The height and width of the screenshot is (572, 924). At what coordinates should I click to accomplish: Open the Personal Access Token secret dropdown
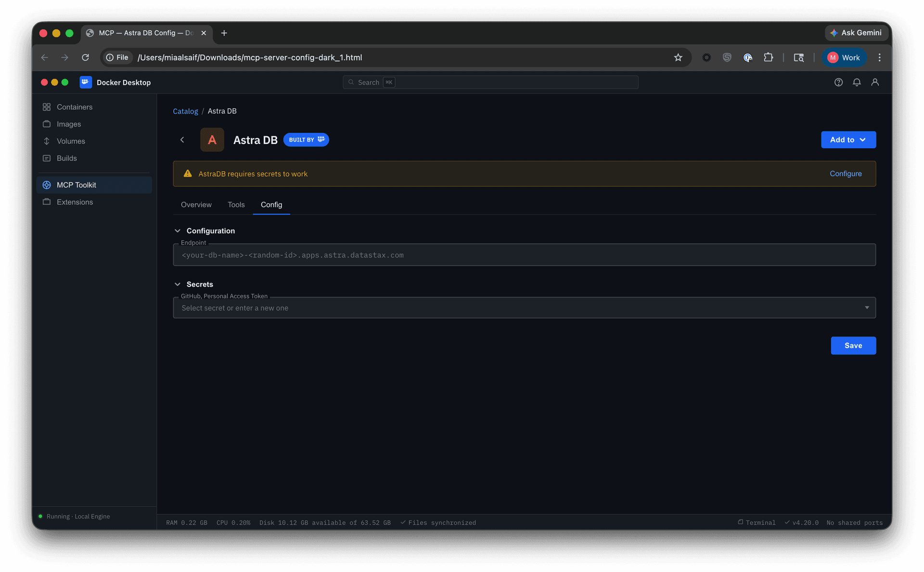866,308
